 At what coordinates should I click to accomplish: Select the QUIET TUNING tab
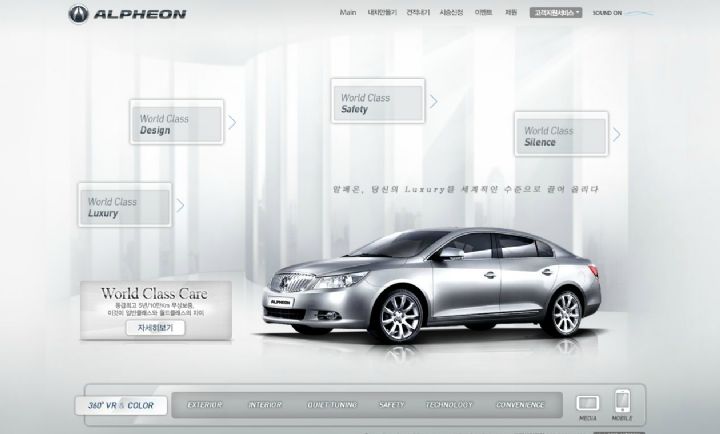coord(331,405)
